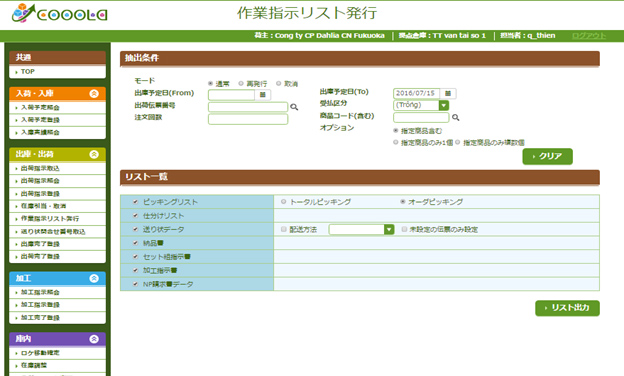
Task: Focus the 出荷伝票番号 input field
Action: coord(248,107)
